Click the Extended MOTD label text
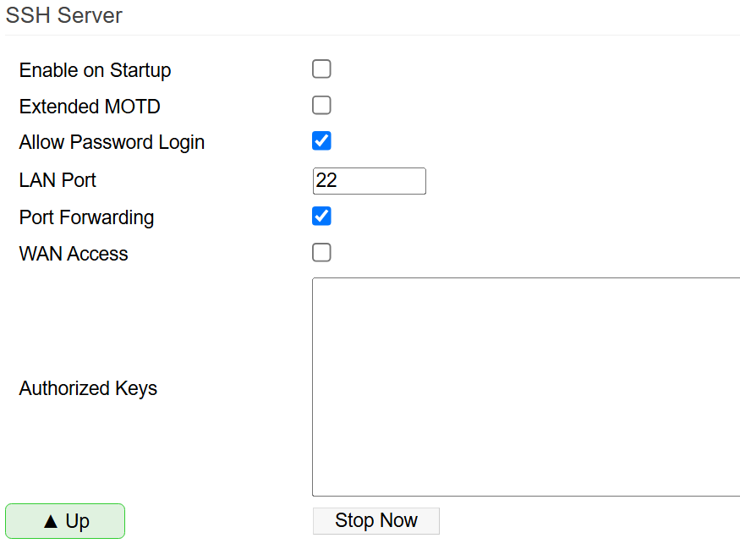Image resolution: width=740 pixels, height=560 pixels. pos(90,107)
